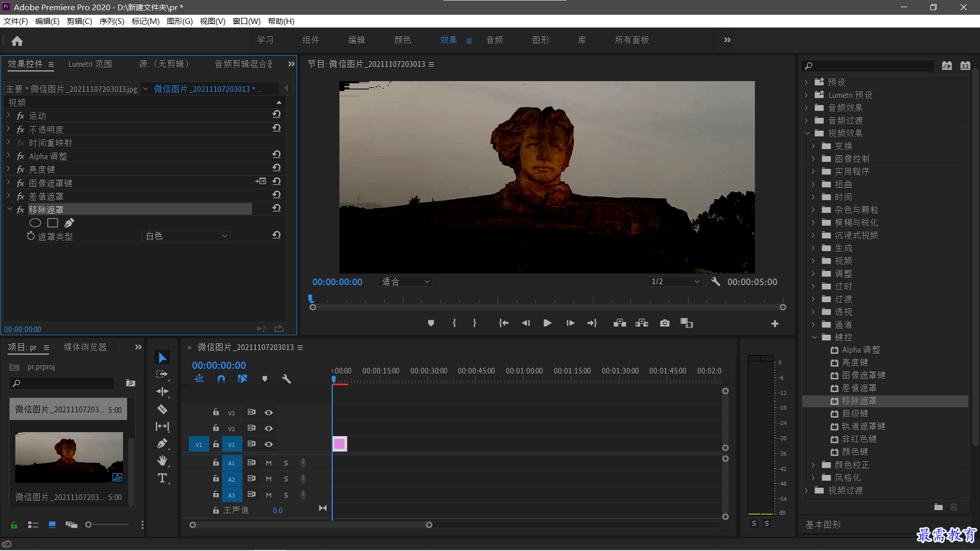Reset the 运动 effect
Image resolution: width=980 pixels, height=551 pixels.
[276, 114]
